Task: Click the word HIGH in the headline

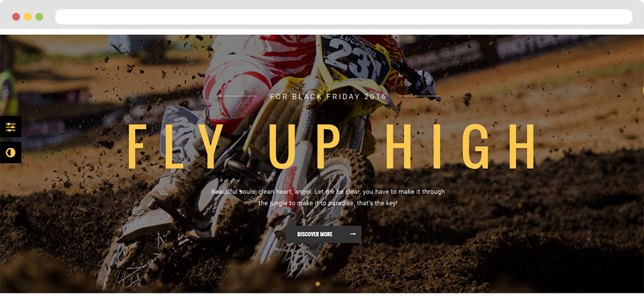Action: tap(460, 146)
